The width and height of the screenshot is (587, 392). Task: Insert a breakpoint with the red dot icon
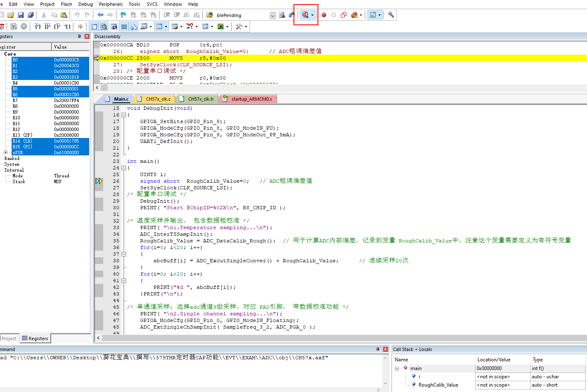324,15
